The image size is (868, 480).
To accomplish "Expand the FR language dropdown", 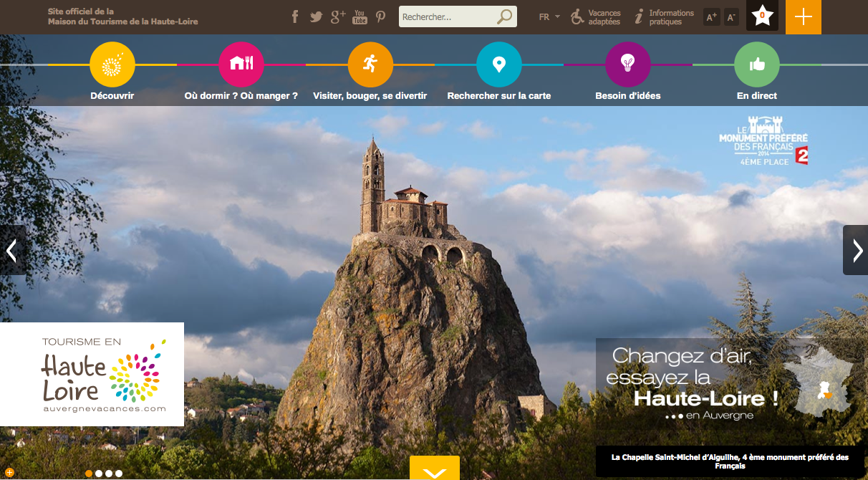I will coord(549,16).
